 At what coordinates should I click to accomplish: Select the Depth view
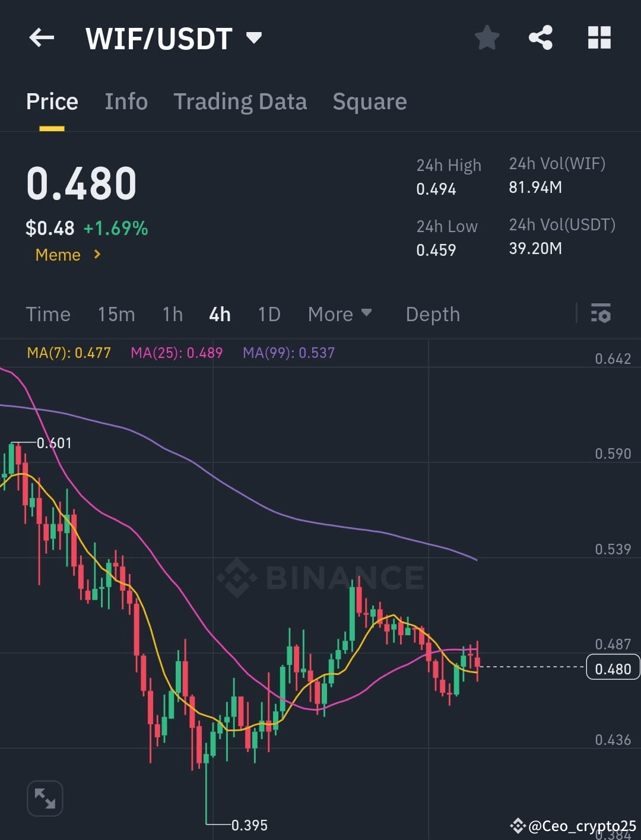pyautogui.click(x=432, y=314)
